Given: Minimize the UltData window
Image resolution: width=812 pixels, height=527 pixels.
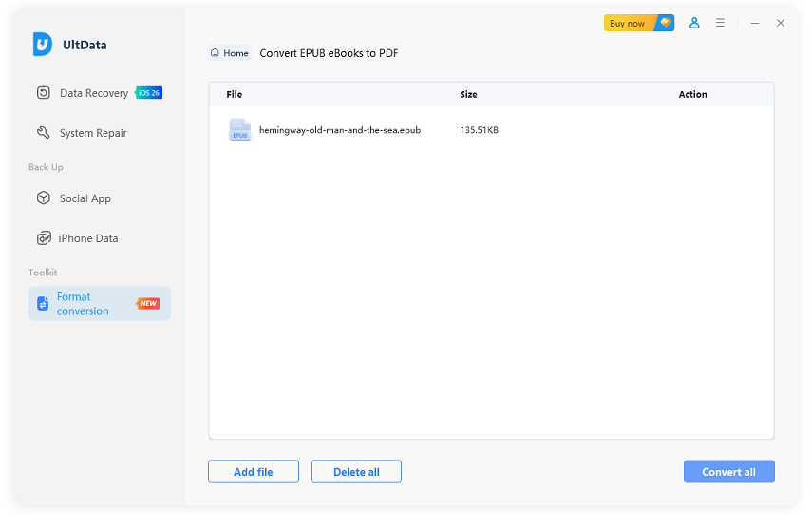Looking at the screenshot, I should click(755, 23).
